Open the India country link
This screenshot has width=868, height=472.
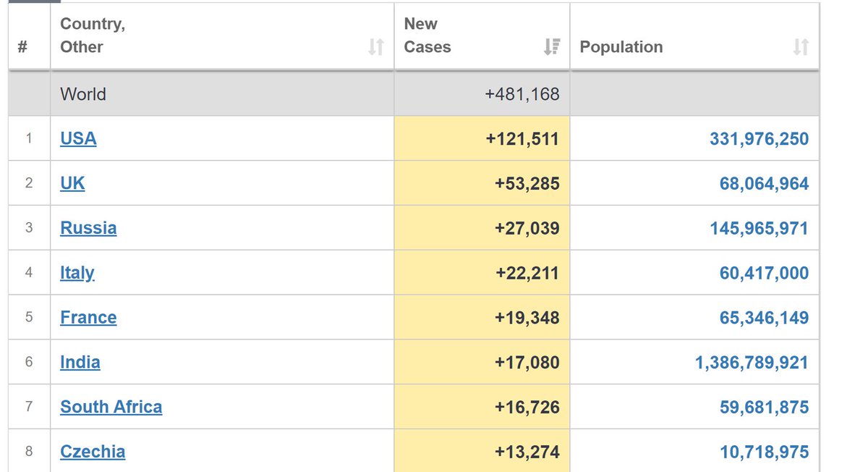tap(80, 362)
